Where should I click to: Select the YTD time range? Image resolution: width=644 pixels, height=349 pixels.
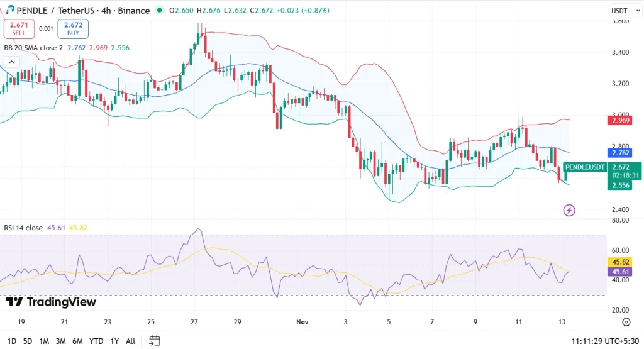click(x=96, y=341)
